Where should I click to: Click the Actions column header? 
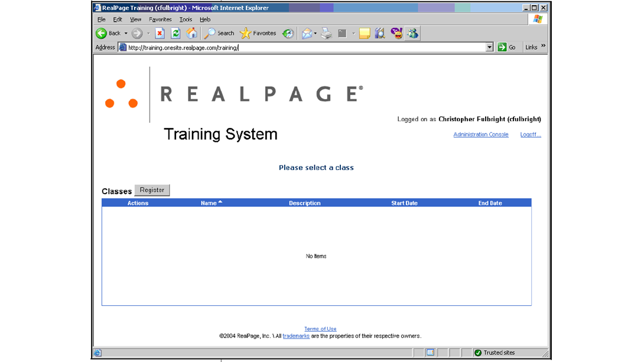pyautogui.click(x=138, y=203)
